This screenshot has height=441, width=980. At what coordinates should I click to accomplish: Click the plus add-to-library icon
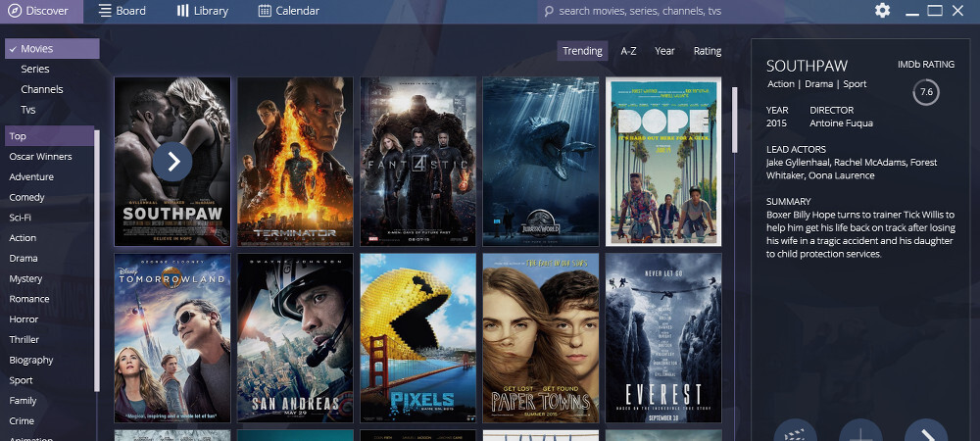pyautogui.click(x=860, y=433)
